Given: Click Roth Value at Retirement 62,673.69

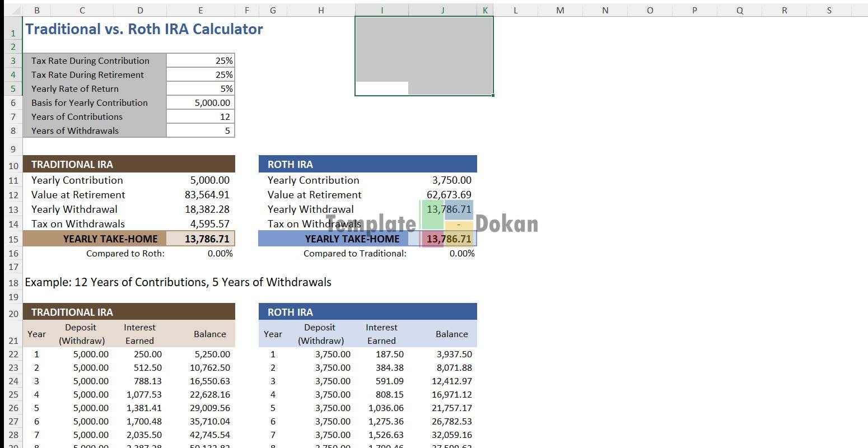Looking at the screenshot, I should [x=449, y=195].
